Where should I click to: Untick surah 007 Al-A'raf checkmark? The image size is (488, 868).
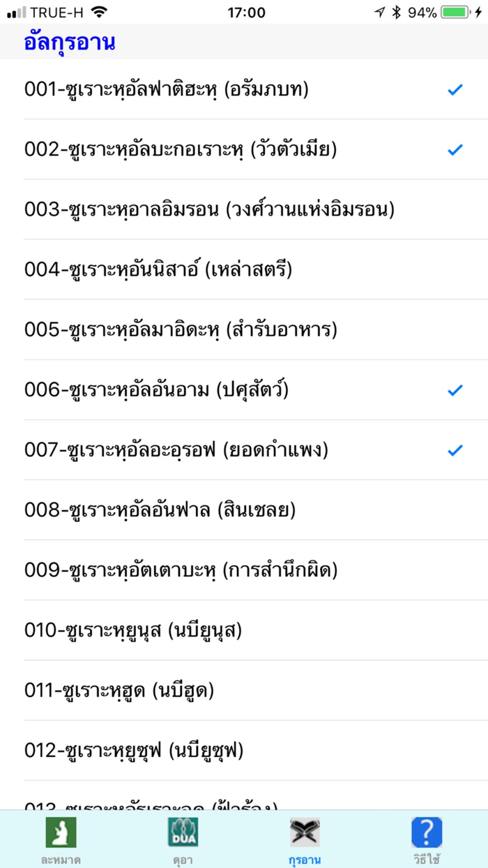[x=455, y=450]
